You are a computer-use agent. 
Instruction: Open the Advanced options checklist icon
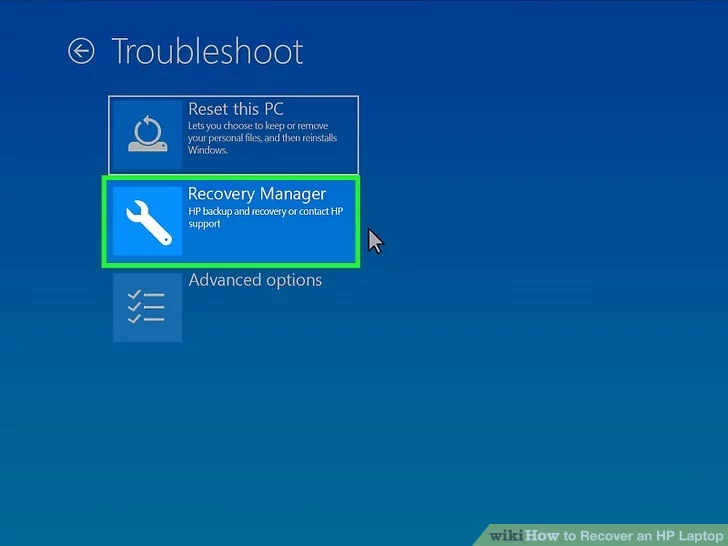coord(148,307)
